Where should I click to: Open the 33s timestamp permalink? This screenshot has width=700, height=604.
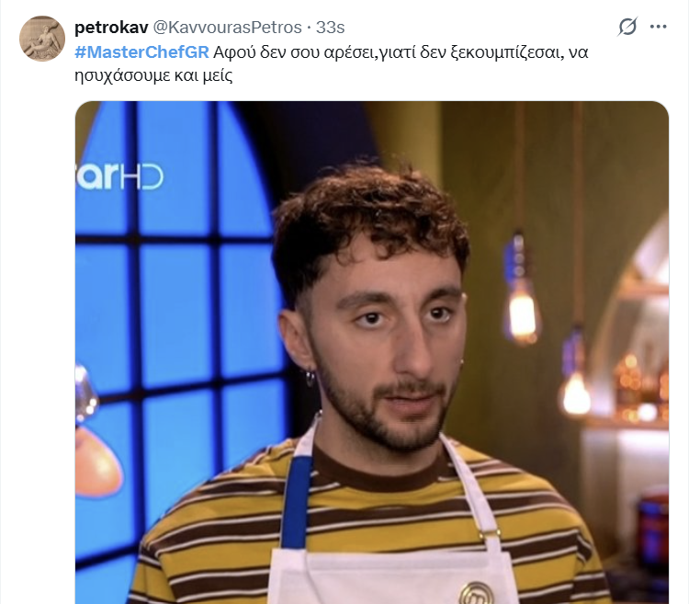(331, 28)
